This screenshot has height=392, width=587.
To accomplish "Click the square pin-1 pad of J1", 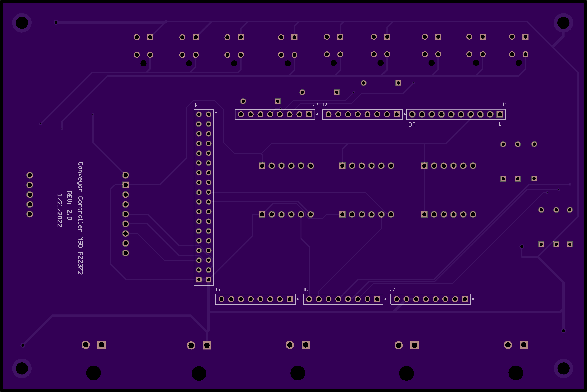I will coord(500,114).
